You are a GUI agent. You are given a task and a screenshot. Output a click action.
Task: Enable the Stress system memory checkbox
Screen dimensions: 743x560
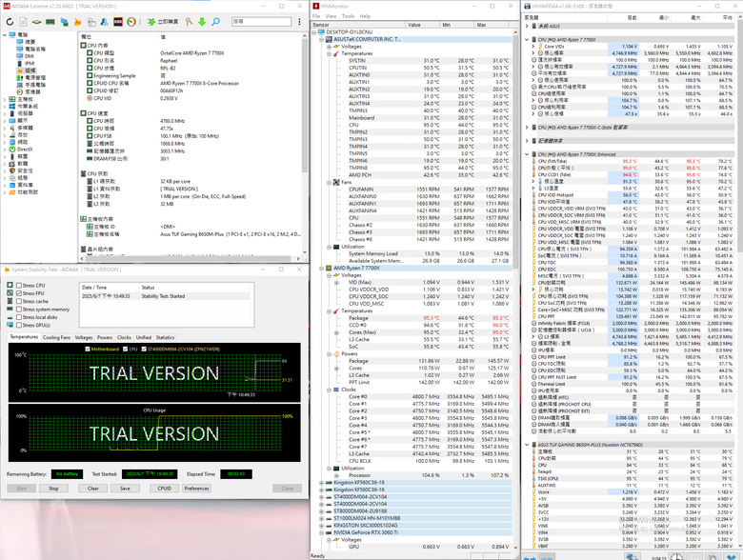tap(19, 310)
